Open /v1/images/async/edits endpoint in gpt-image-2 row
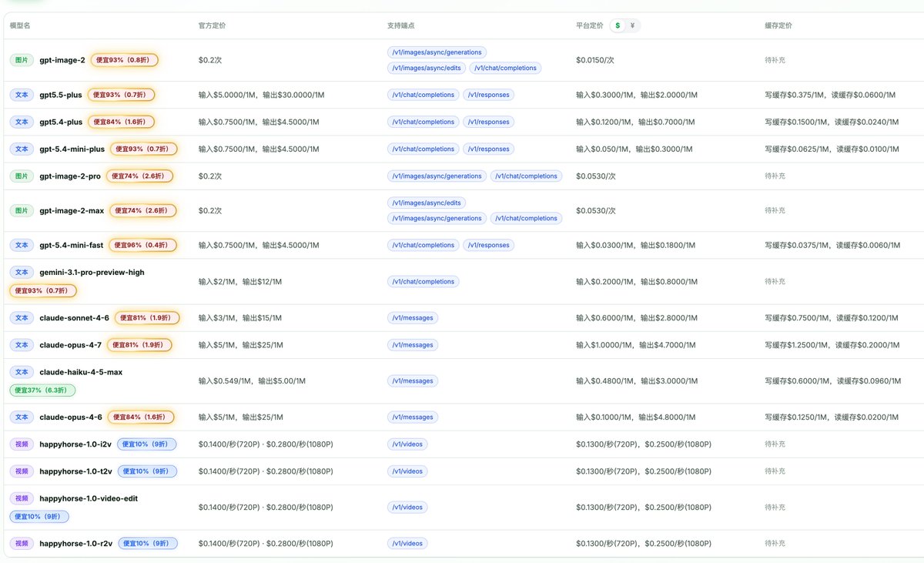924x563 pixels. (427, 68)
